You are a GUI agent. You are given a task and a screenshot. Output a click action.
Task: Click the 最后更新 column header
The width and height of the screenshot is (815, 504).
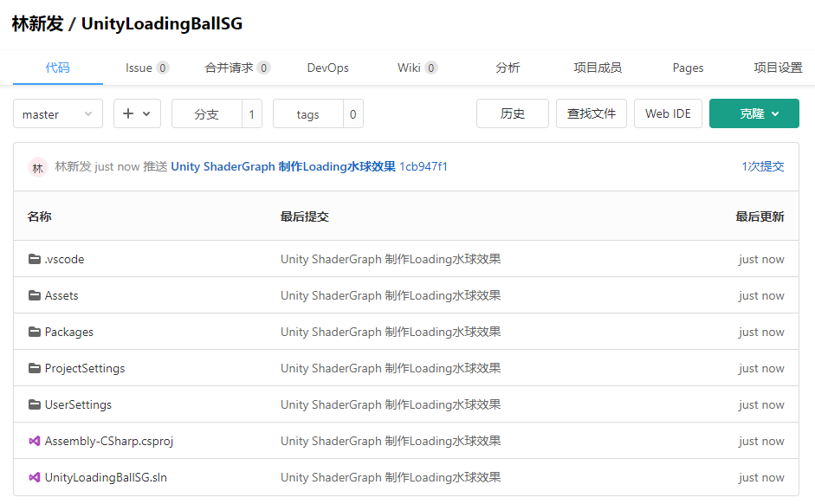click(x=760, y=216)
